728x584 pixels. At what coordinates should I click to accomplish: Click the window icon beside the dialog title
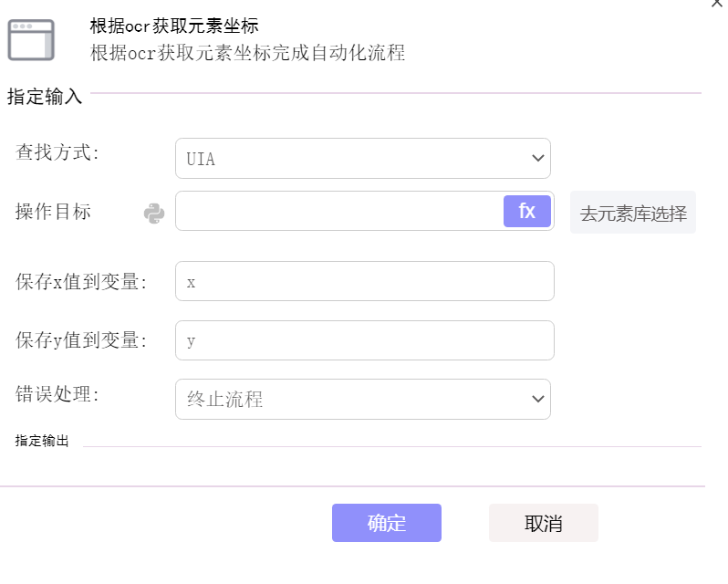(31, 40)
